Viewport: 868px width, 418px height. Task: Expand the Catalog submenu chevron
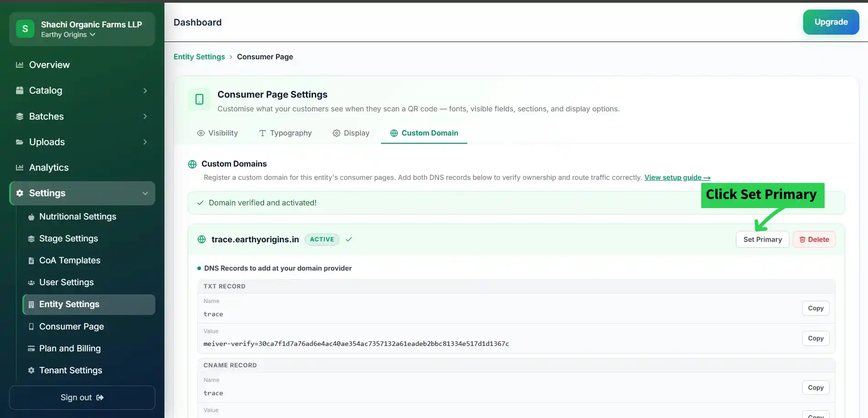145,91
